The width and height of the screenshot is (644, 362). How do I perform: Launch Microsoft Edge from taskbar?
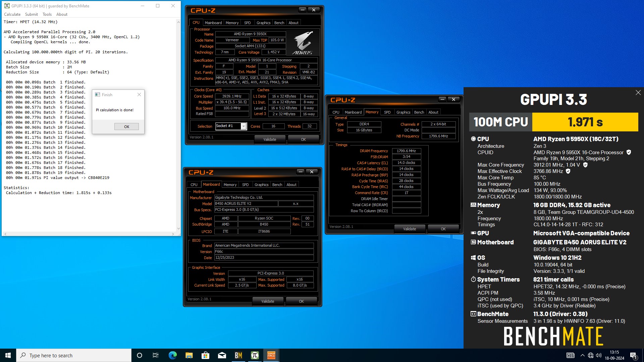[x=172, y=355]
